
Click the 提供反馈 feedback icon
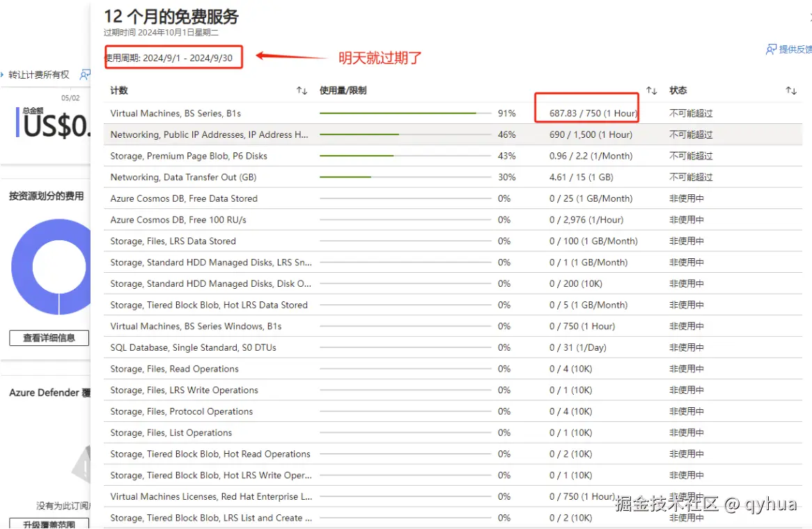pyautogui.click(x=771, y=49)
